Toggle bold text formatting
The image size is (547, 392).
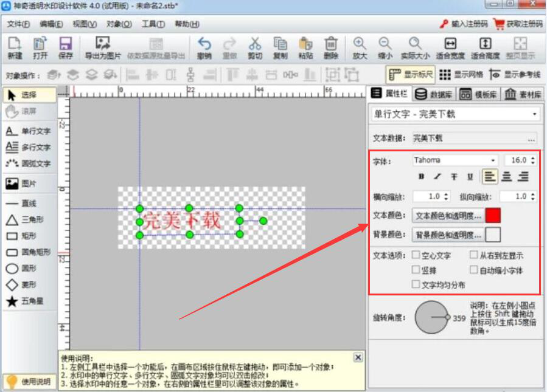pos(422,177)
